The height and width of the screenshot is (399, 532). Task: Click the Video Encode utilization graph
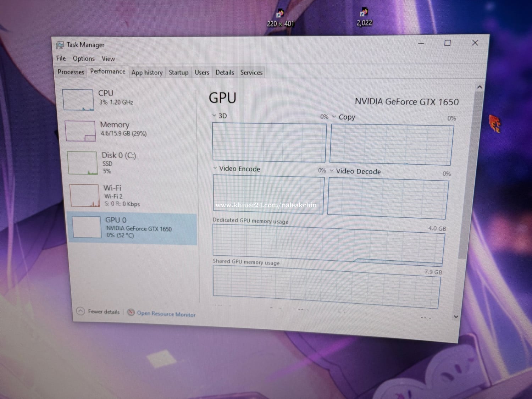pos(268,194)
